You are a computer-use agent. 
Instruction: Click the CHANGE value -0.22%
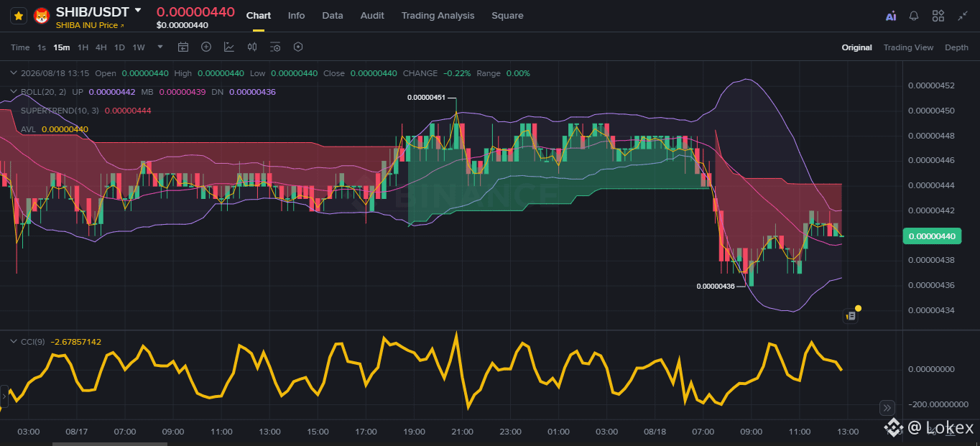point(457,73)
